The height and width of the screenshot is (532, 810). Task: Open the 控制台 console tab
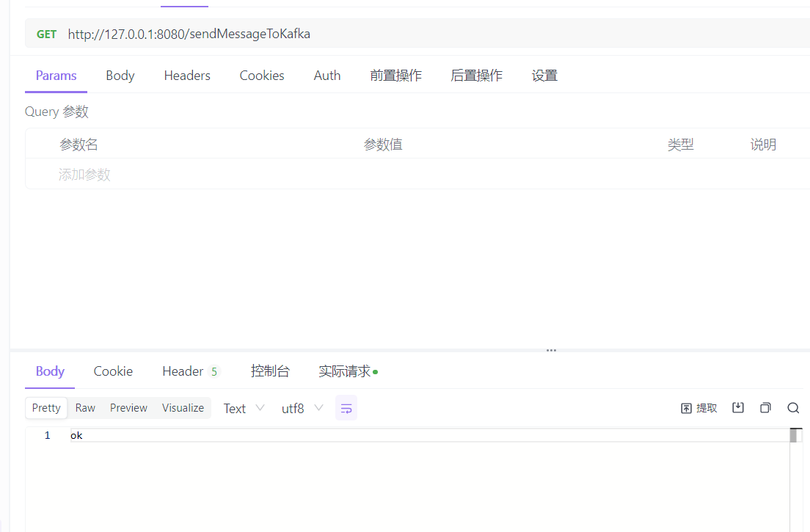click(x=270, y=371)
